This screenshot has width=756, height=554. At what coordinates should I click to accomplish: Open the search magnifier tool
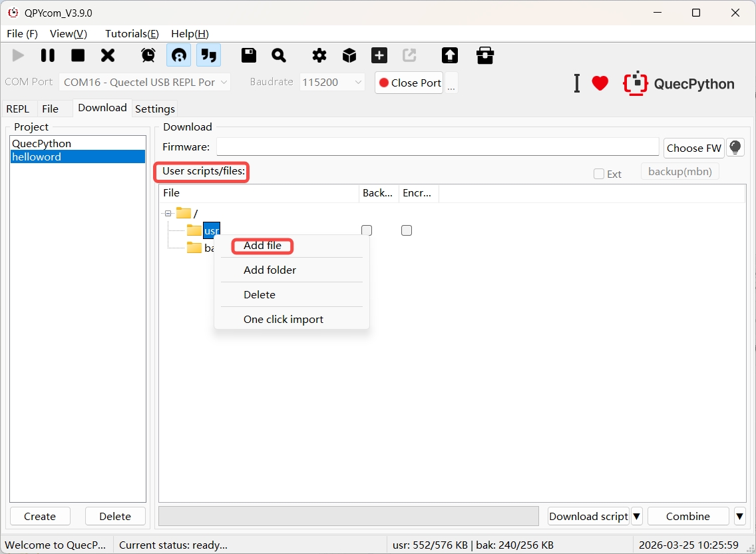point(279,55)
